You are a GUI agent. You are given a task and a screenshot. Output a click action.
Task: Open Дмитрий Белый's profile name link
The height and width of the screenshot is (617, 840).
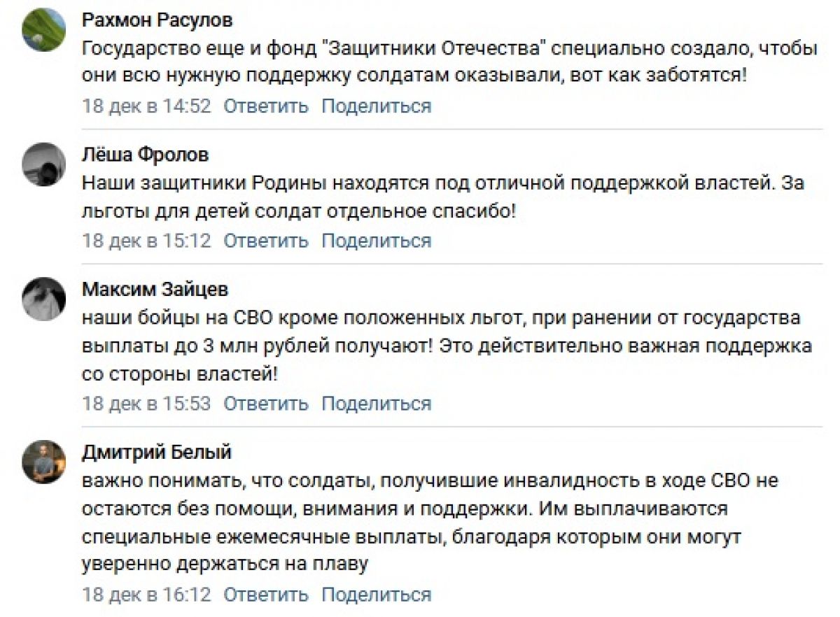coord(157,453)
